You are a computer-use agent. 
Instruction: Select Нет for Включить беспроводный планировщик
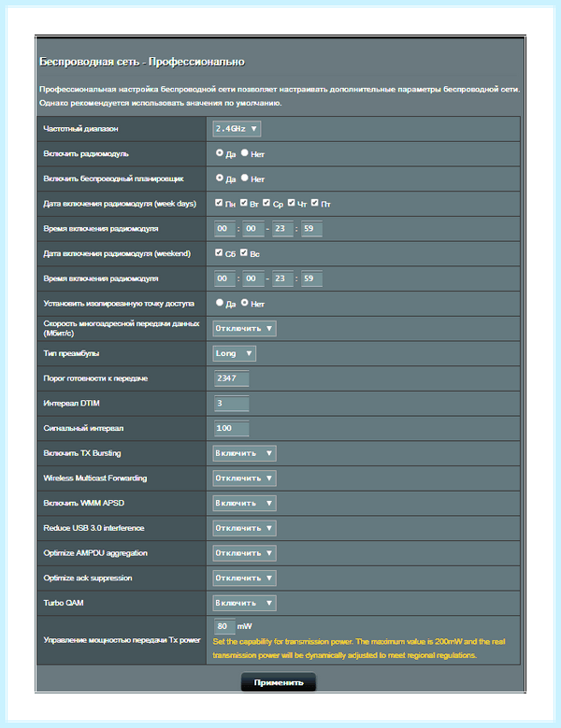pyautogui.click(x=244, y=178)
